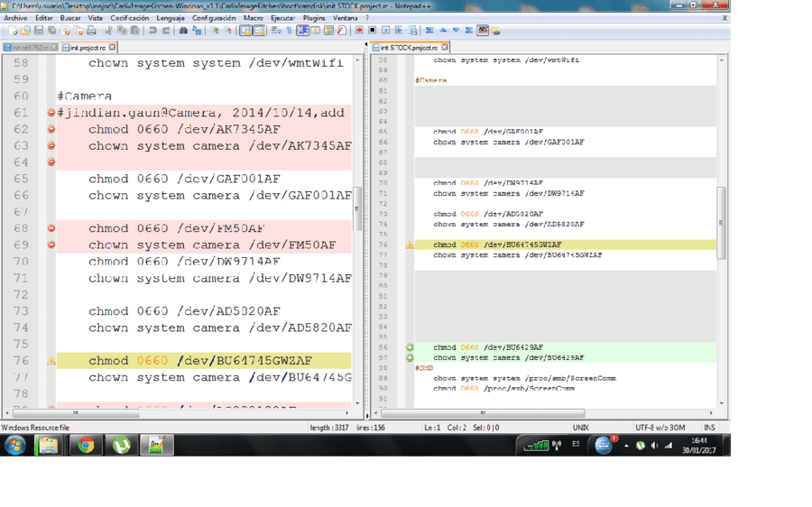Click the Copy toolbar icon
The height and width of the screenshot is (507, 812).
(x=122, y=31)
